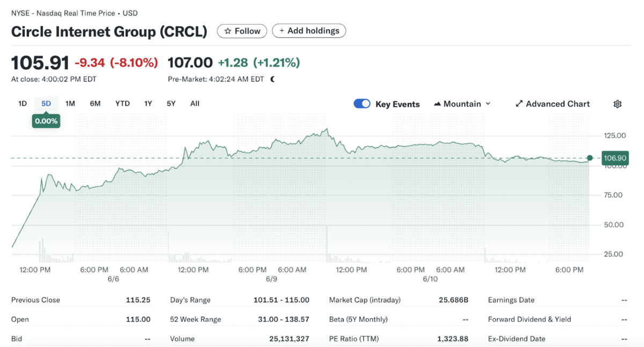
Task: Select the 1M time range tab
Action: tap(70, 104)
